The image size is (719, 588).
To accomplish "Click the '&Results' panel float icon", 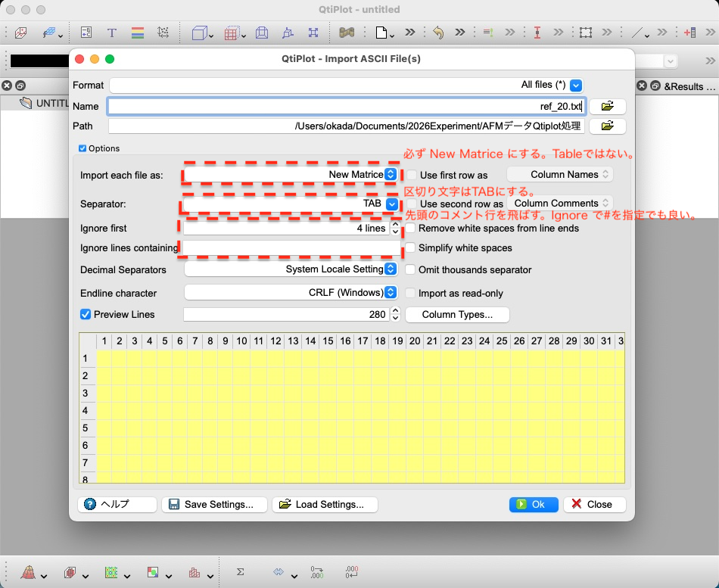I will click(655, 86).
